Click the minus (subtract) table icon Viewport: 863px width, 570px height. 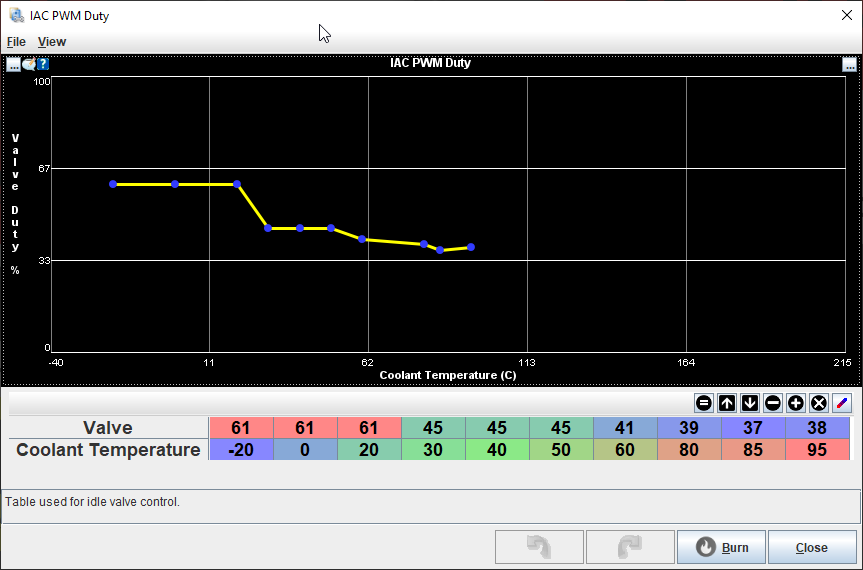[773, 403]
